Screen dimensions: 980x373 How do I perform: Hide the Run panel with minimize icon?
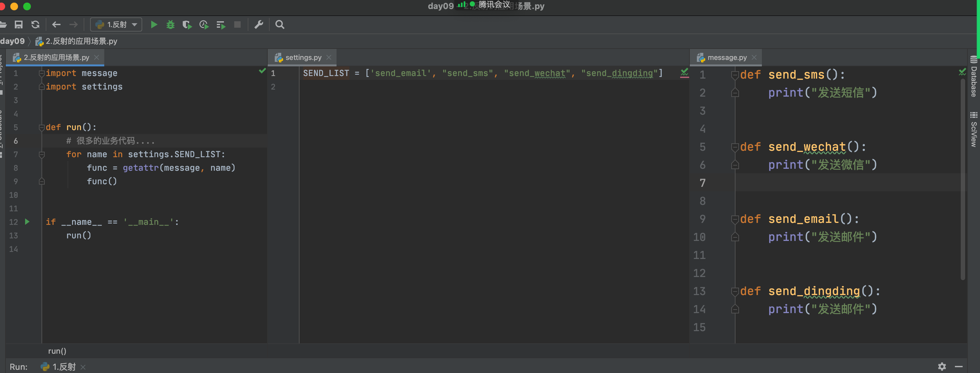click(x=959, y=367)
